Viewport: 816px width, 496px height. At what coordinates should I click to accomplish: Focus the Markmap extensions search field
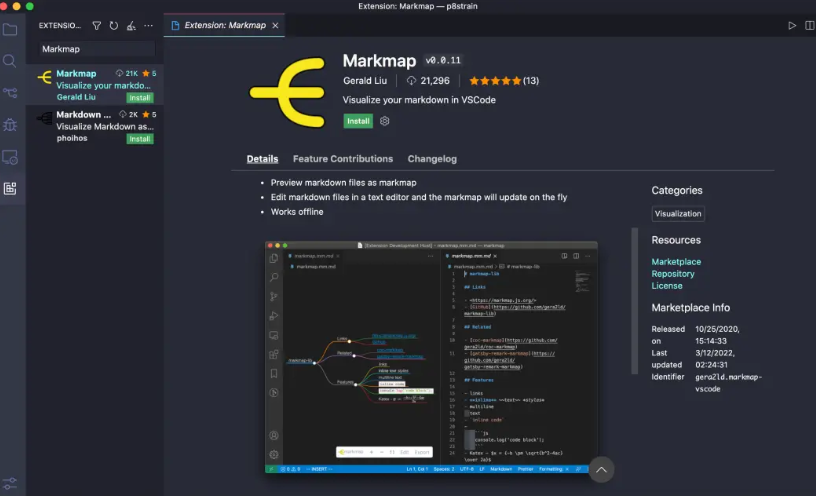(97, 49)
